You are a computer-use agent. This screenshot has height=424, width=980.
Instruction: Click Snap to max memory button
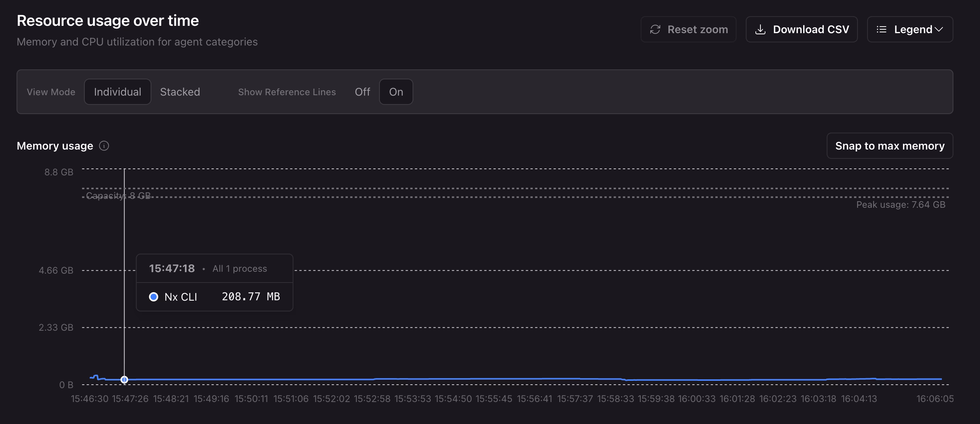[890, 146]
